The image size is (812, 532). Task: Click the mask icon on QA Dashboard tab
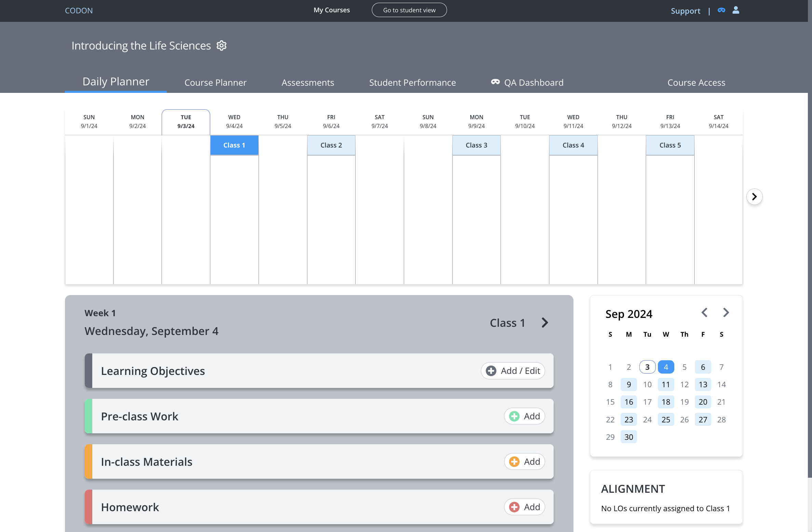(495, 82)
